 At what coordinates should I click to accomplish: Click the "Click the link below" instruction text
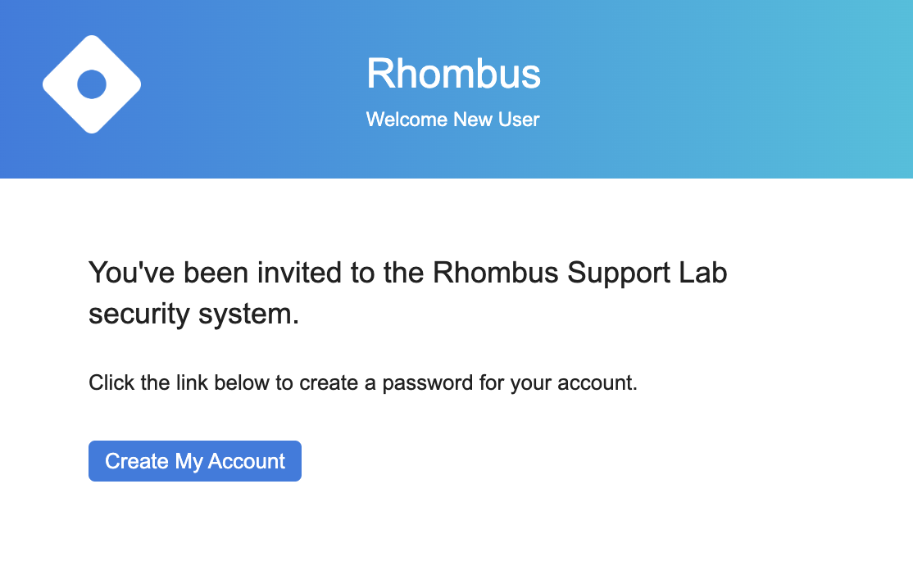point(362,382)
